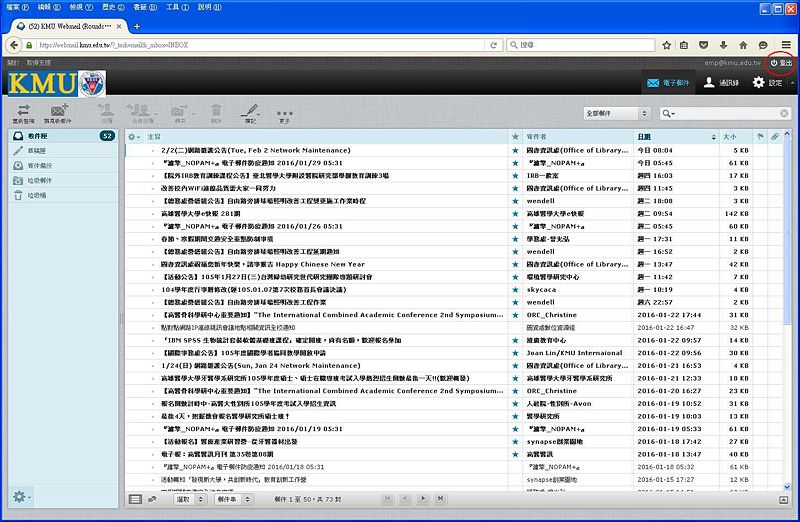Open the list options gear dropdown in header

tap(134, 137)
